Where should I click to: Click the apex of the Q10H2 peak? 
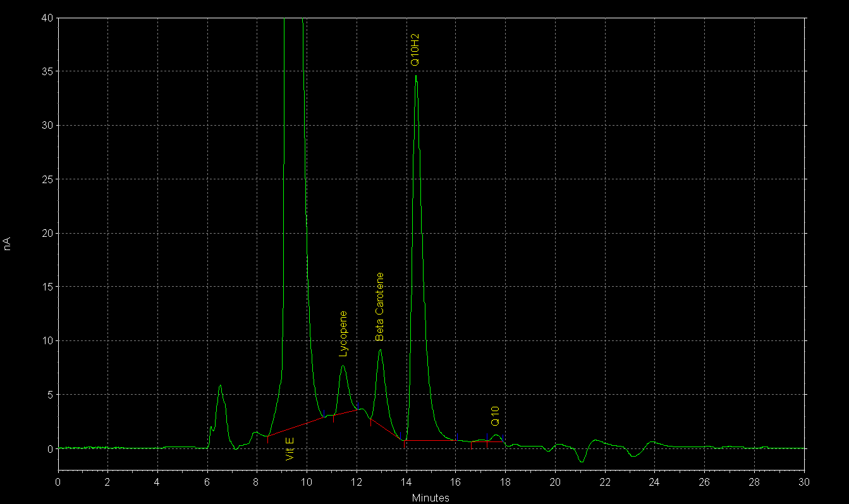click(416, 76)
